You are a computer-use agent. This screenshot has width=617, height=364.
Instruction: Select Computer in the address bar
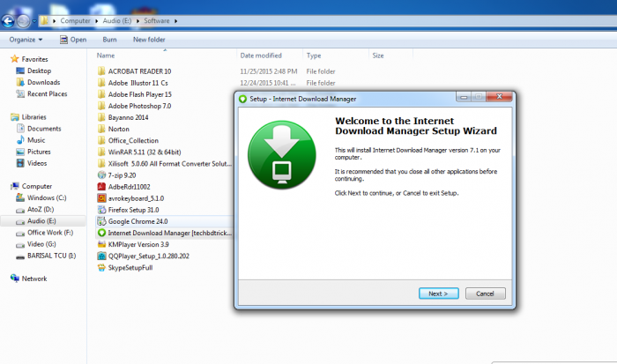click(75, 21)
